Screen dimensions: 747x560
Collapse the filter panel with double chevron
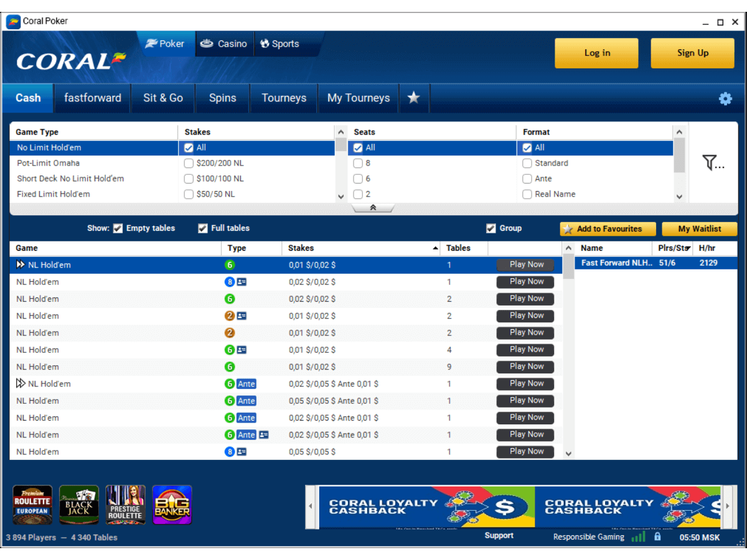[373, 208]
